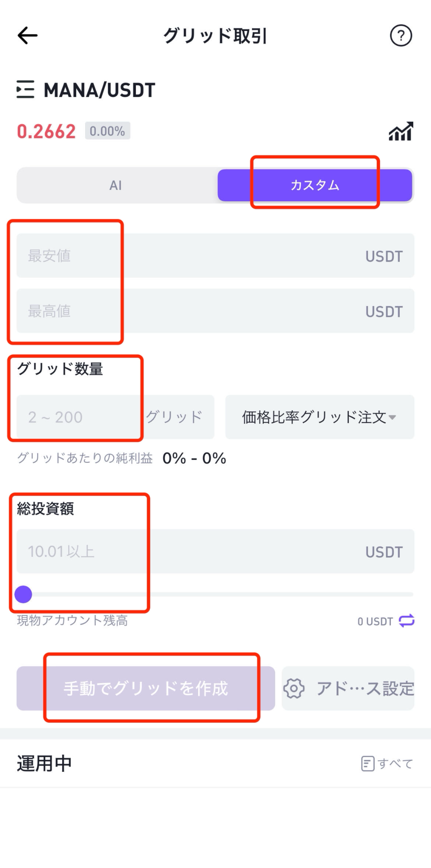This screenshot has height=868, width=431.
Task: Expand the 価格比率グリッド注文 dropdown
Action: tap(320, 417)
